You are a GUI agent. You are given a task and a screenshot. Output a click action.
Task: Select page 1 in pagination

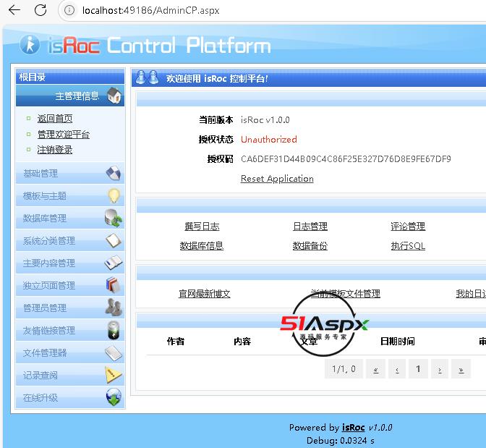click(418, 369)
